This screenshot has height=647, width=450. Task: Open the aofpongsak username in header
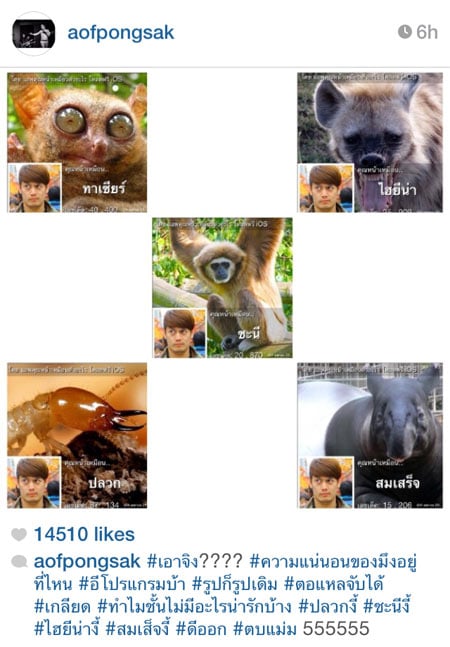(x=121, y=33)
